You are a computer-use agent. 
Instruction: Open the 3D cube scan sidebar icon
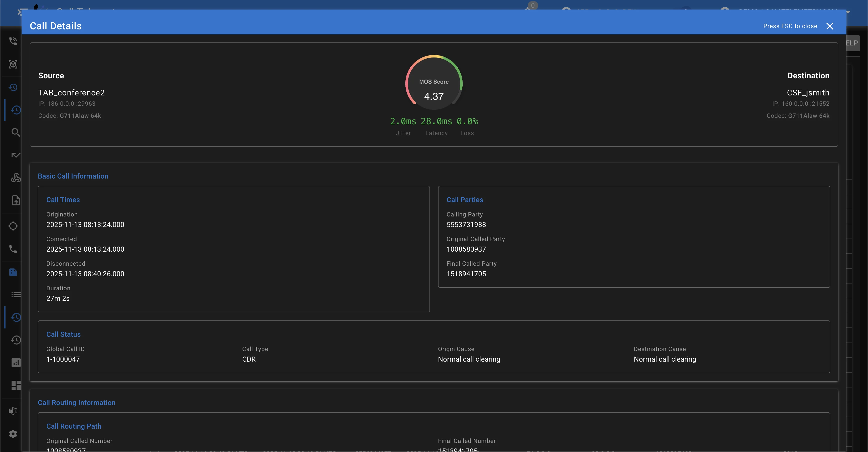click(13, 64)
